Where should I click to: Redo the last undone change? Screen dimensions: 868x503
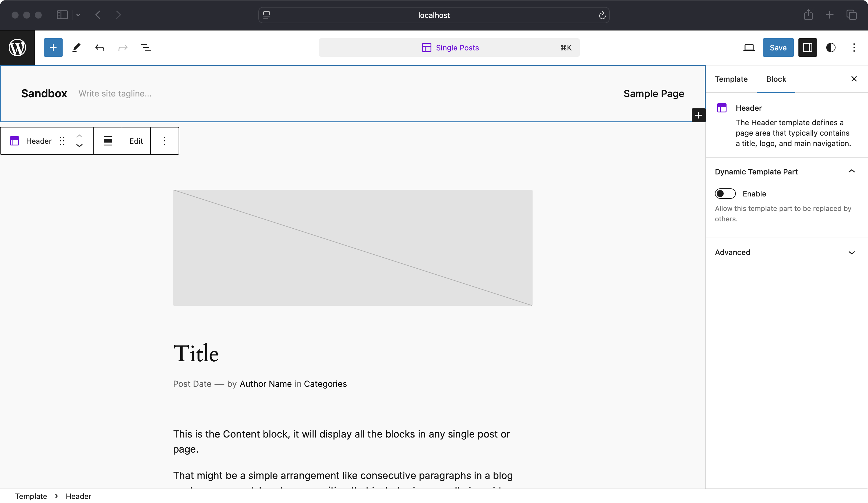pyautogui.click(x=123, y=48)
